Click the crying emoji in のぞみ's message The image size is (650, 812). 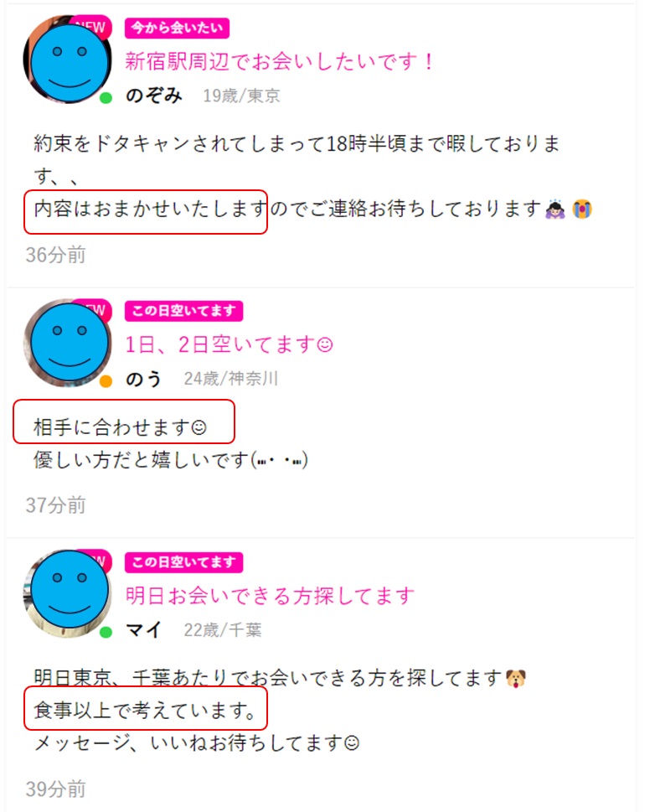(582, 209)
